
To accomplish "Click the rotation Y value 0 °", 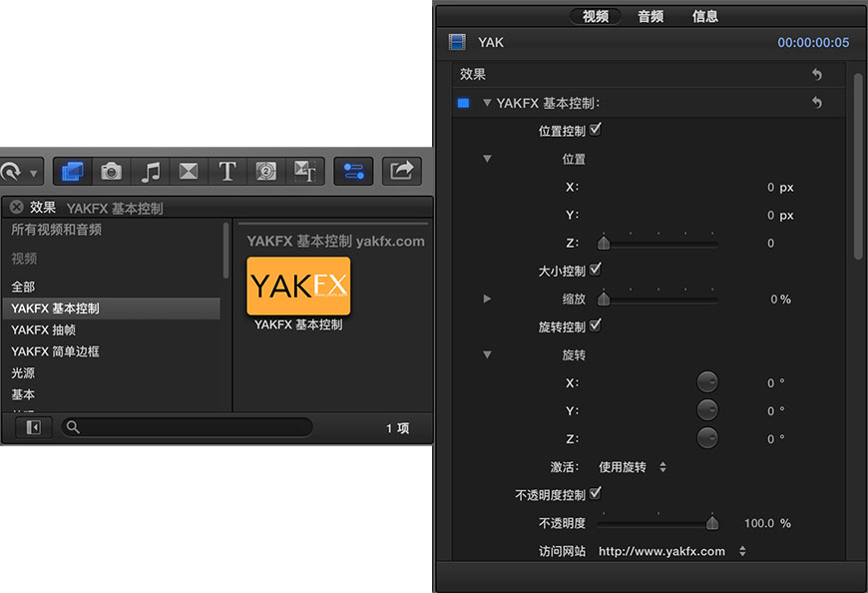I will pos(775,411).
